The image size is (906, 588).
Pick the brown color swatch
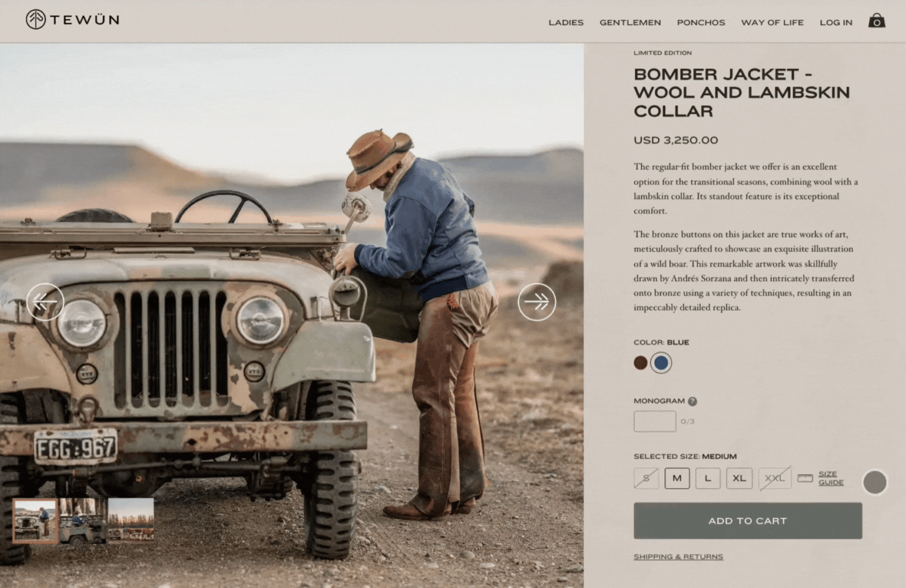(x=641, y=363)
